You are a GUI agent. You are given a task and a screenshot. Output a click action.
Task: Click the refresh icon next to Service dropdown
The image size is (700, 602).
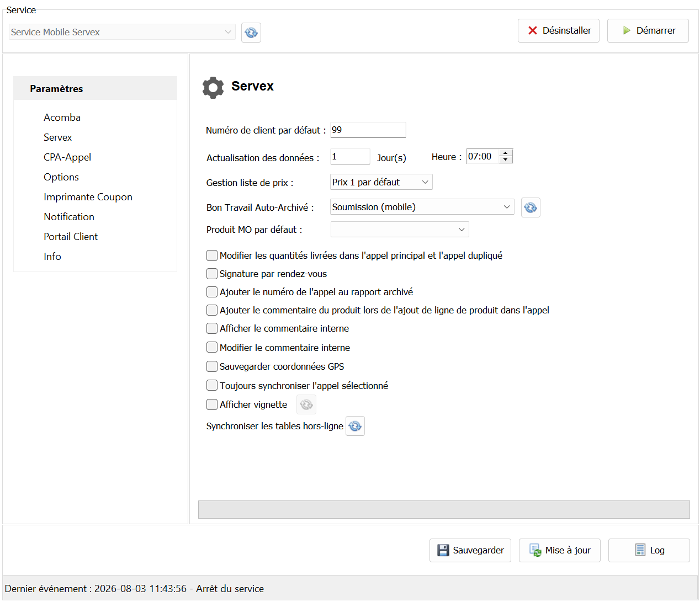point(251,33)
